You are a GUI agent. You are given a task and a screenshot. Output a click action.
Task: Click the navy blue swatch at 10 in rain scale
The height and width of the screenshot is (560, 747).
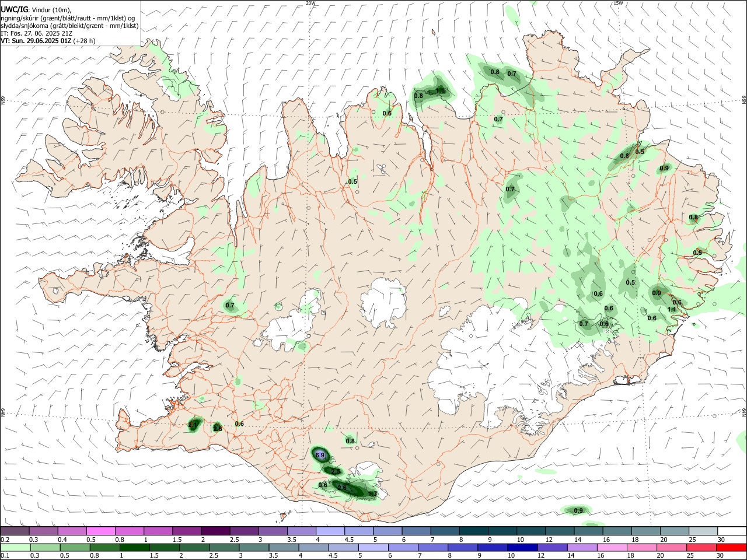pos(522,547)
